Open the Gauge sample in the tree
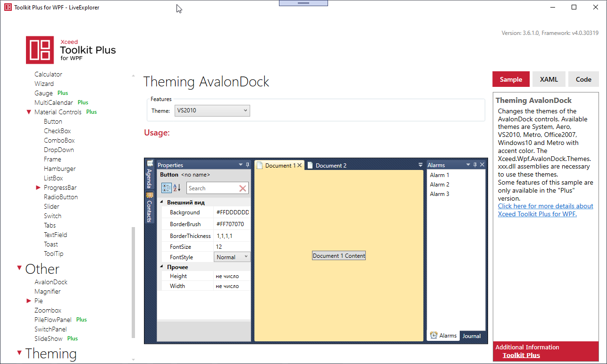Screen dimensions: 607x364 [43, 93]
